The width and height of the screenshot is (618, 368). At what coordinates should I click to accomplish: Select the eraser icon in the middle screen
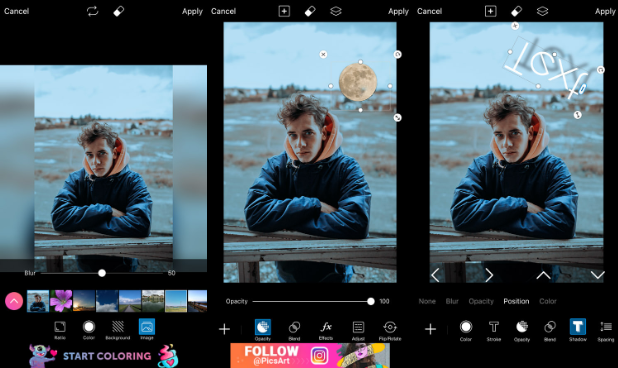(310, 11)
